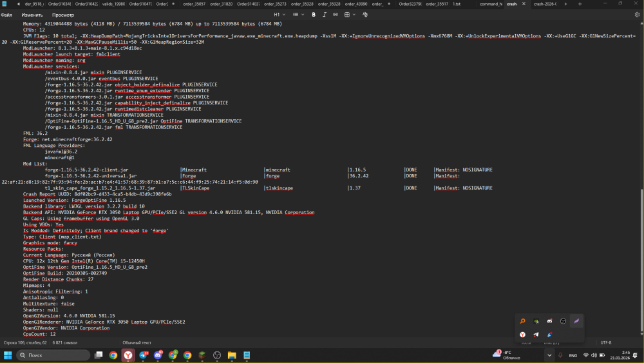The image size is (644, 363).
Task: Collapse the hidden tray icons chevron
Action: coord(549,355)
